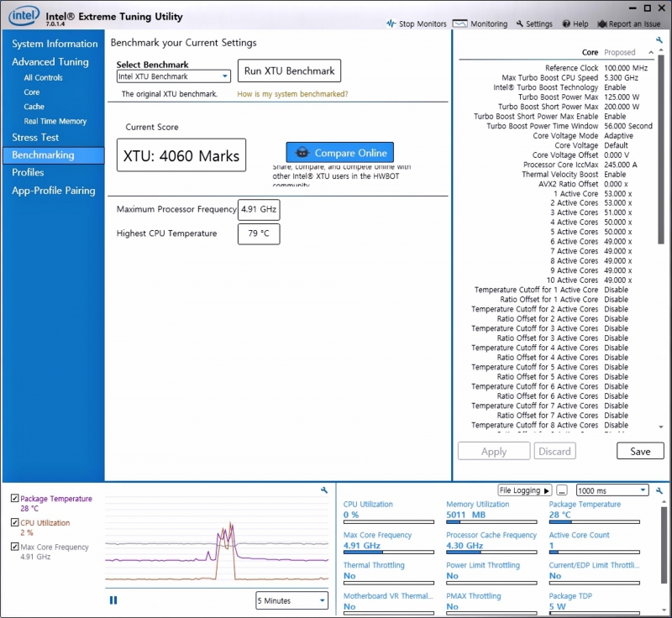
Task: Open the 1000 ms polling interval dropdown
Action: pos(612,490)
